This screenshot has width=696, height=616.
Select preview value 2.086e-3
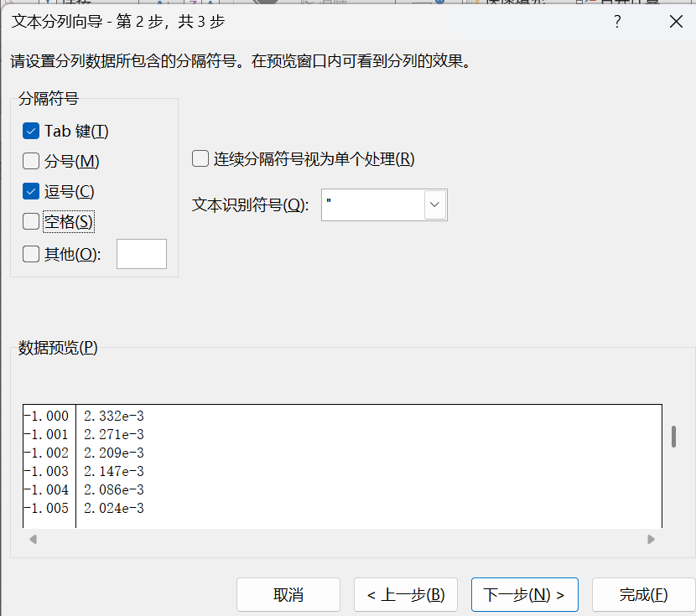[114, 490]
